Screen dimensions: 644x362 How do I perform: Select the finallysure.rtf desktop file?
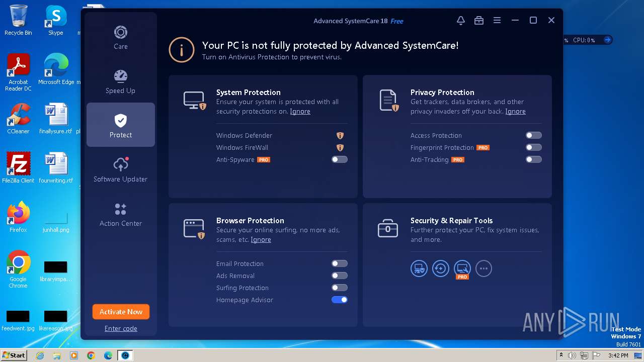[56, 119]
